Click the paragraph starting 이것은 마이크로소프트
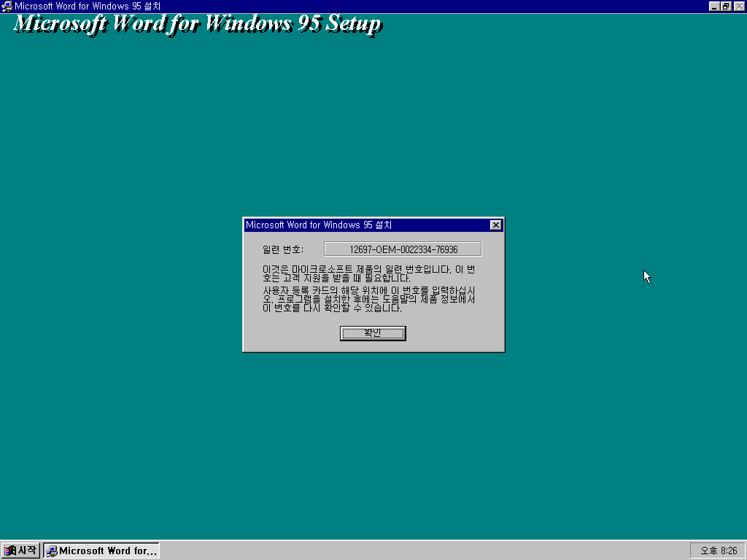The height and width of the screenshot is (560, 747). [368, 273]
